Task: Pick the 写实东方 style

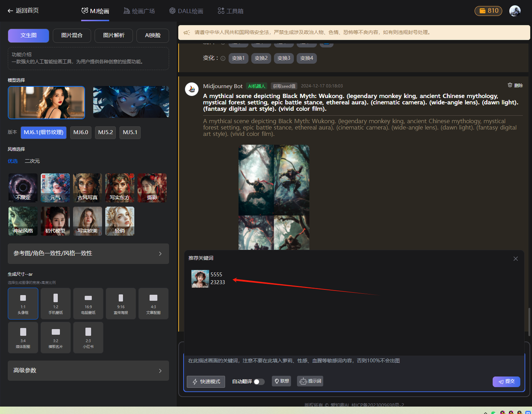Action: click(120, 188)
